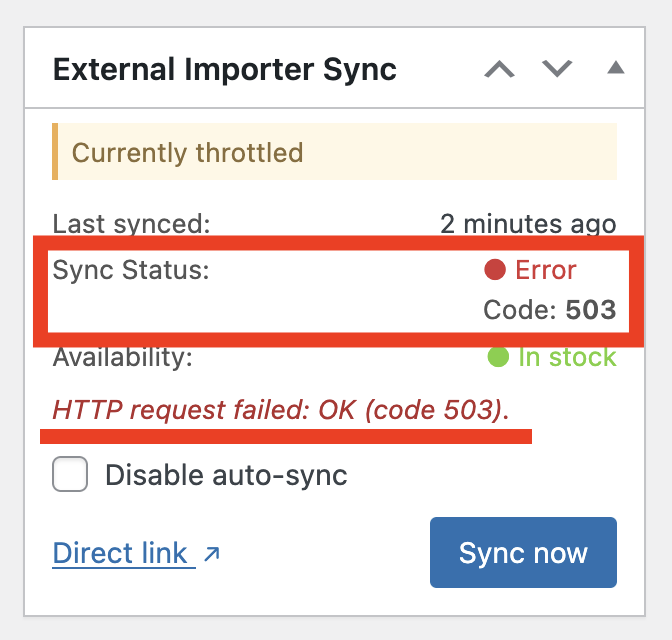The height and width of the screenshot is (640, 672).
Task: Click the Disable auto-sync label text
Action: (x=226, y=475)
